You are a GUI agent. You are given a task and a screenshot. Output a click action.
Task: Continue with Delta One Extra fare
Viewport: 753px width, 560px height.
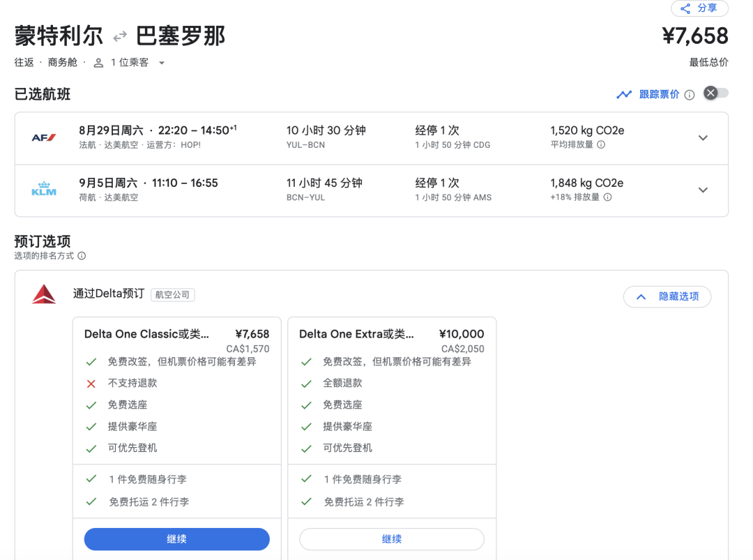coord(391,539)
